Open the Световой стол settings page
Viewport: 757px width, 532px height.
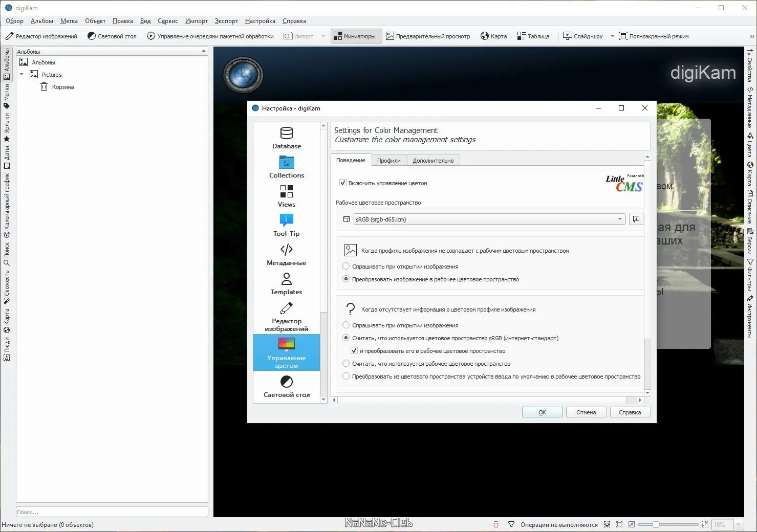pyautogui.click(x=287, y=386)
